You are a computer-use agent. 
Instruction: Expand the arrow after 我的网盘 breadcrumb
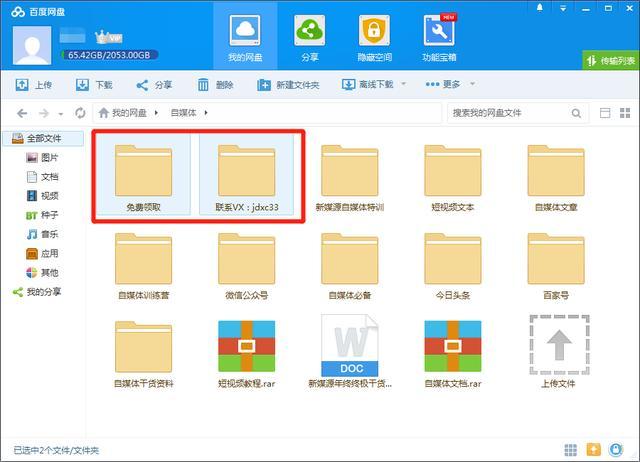[156, 113]
